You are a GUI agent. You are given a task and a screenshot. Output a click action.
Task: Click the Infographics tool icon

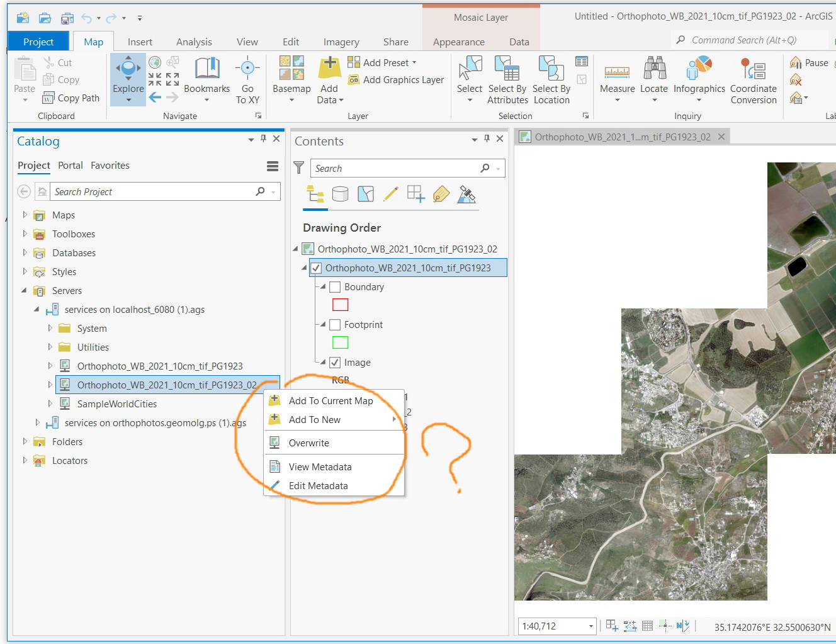point(698,69)
